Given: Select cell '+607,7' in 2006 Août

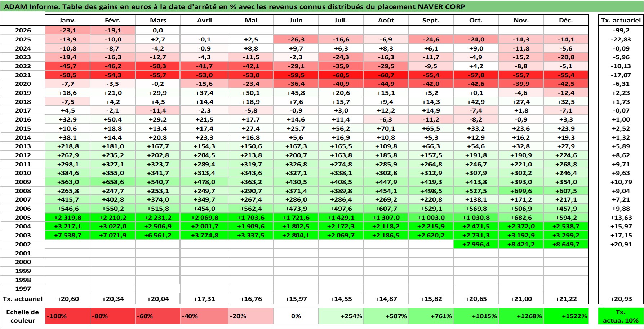Looking at the screenshot, I should click(x=386, y=209).
